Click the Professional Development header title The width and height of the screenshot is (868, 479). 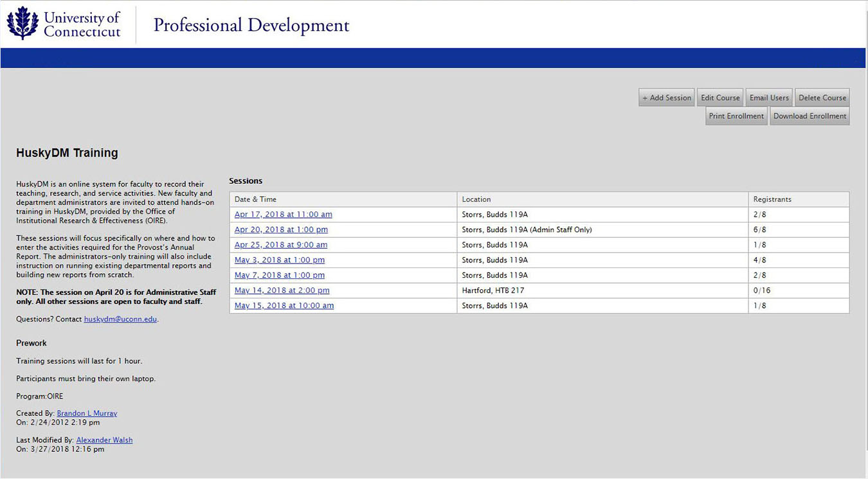[x=251, y=25]
